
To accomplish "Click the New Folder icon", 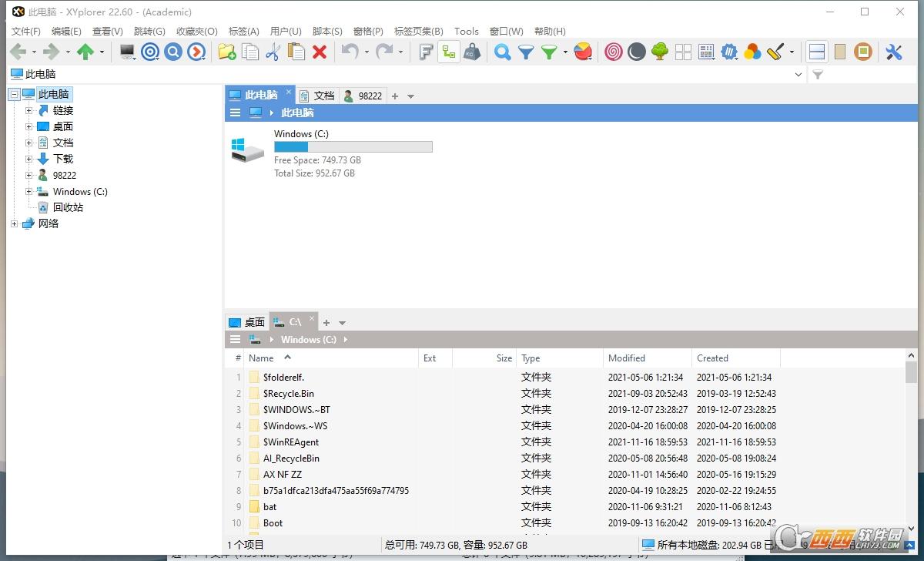I will [226, 52].
